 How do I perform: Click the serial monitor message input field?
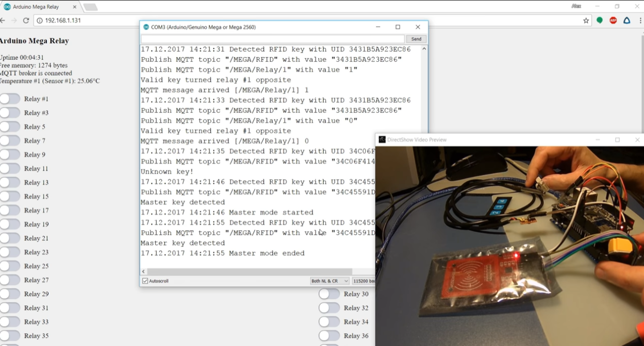273,39
